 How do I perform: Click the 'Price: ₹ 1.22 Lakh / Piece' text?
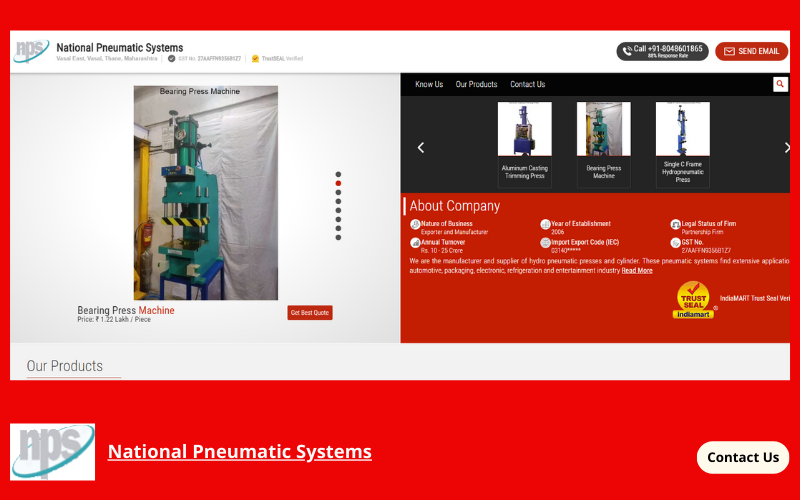[x=114, y=319]
